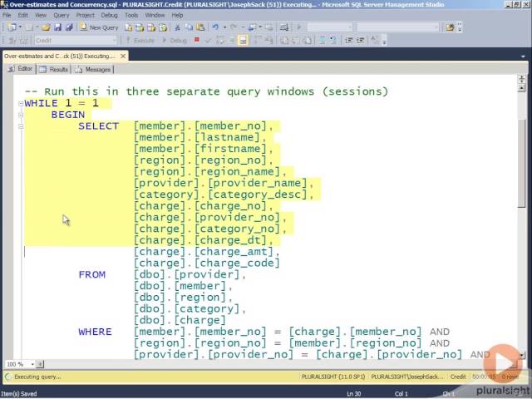This screenshot has width=532, height=399.
Task: Click the Analysis Services DMX Query icon
Action: point(151,27)
